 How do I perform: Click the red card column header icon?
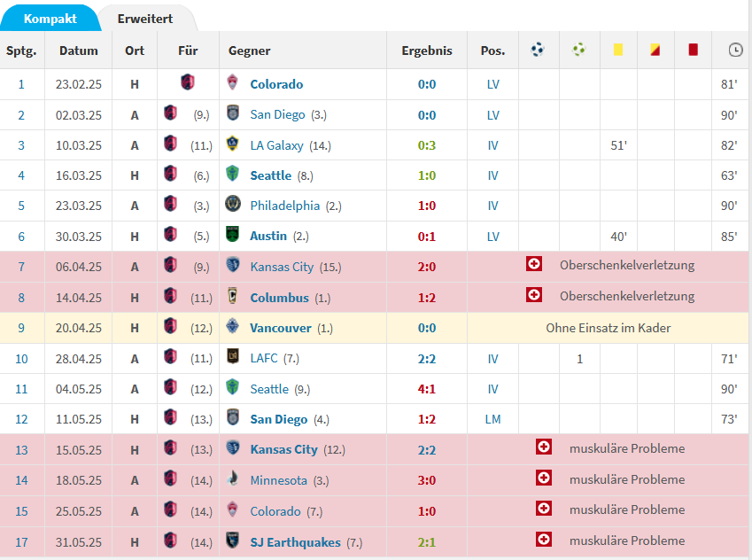coord(693,50)
